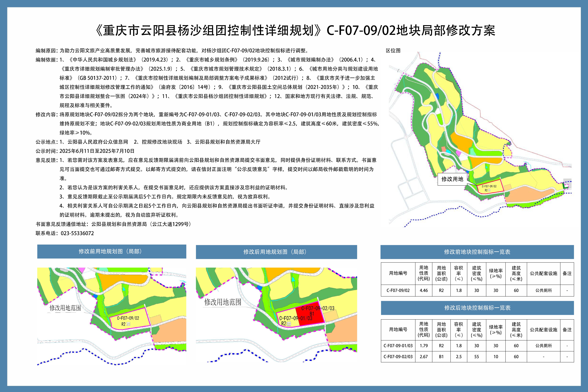
Task: Click the 2.5 floor area ratio cell
Action: [x=459, y=357]
